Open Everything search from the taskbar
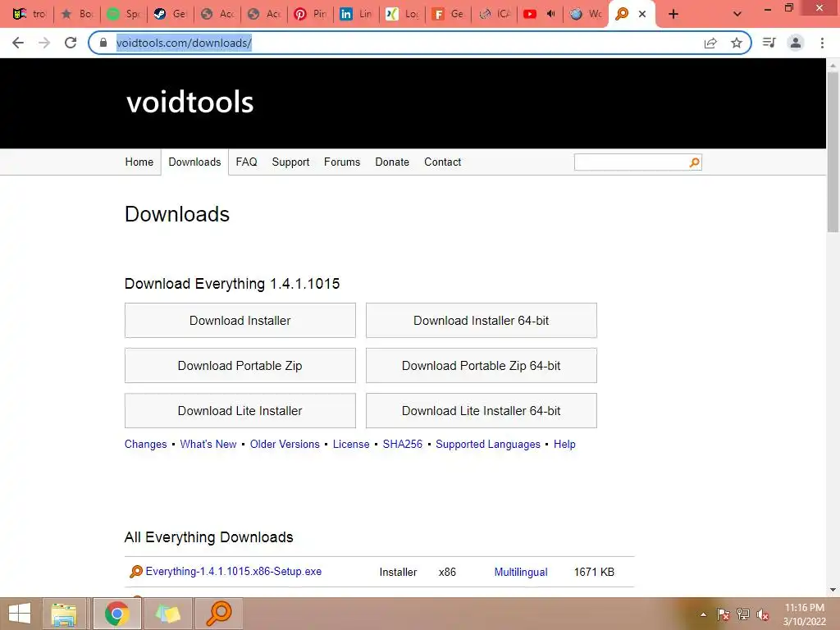 pyautogui.click(x=219, y=614)
